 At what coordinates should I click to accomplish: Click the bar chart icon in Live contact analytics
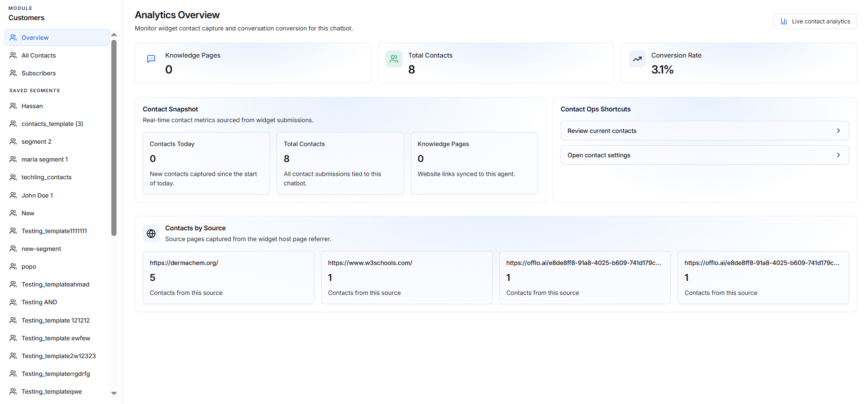784,21
